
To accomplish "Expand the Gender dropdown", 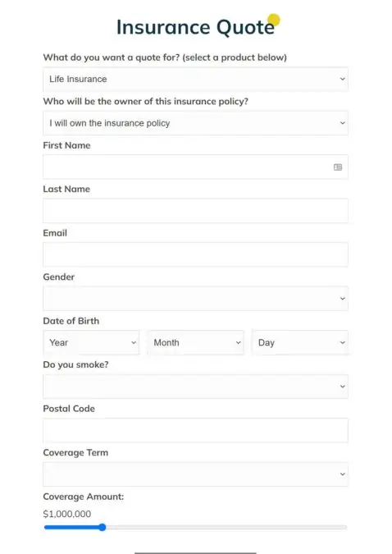I will [195, 299].
